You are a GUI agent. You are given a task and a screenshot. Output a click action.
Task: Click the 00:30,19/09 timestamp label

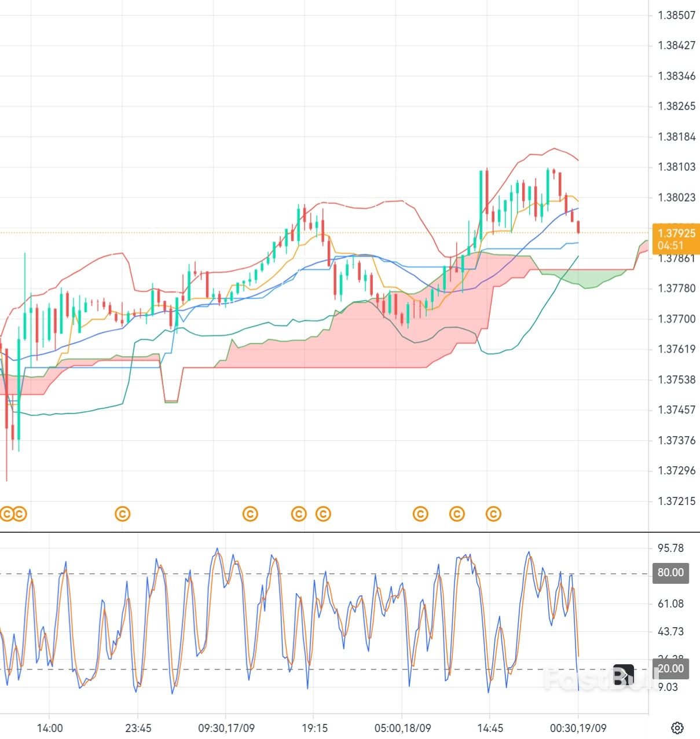578,729
